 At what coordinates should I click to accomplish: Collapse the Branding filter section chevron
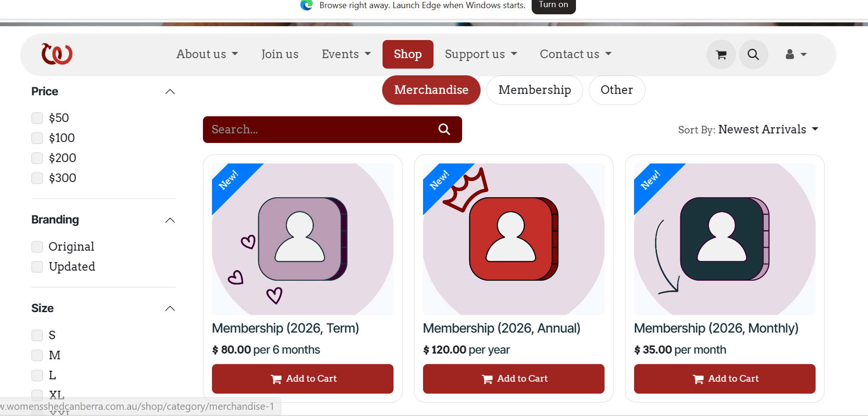tap(170, 220)
